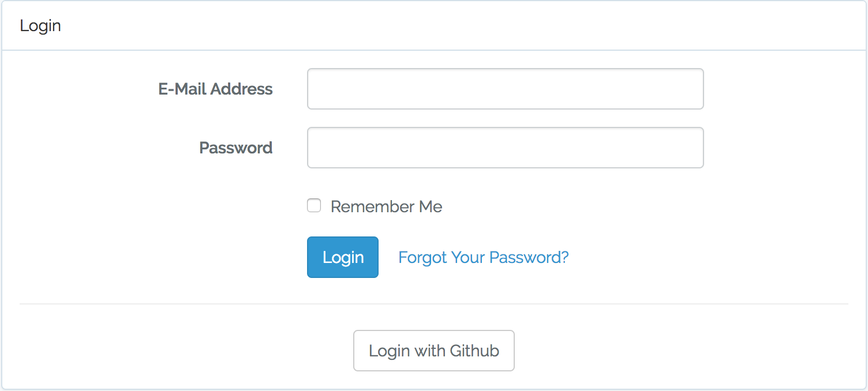Click the Remember Me label text
The image size is (868, 391).
(386, 206)
